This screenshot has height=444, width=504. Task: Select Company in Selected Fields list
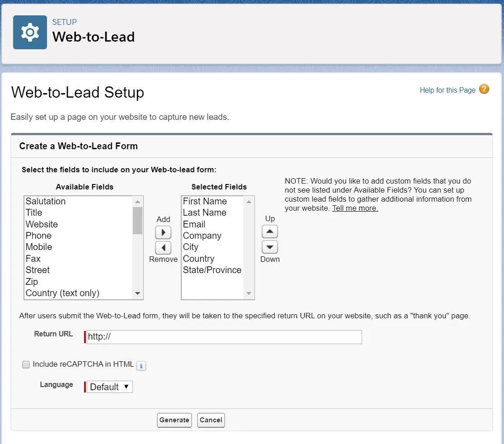coord(202,236)
